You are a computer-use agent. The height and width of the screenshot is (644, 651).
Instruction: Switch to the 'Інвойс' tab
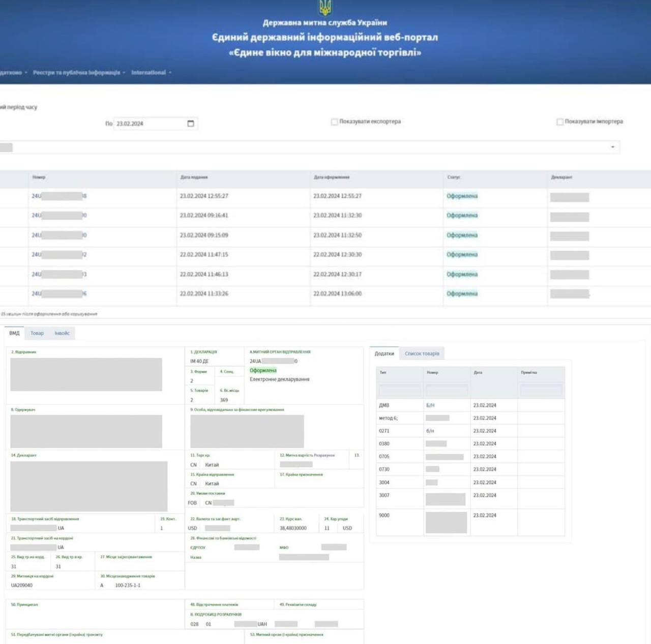click(62, 333)
